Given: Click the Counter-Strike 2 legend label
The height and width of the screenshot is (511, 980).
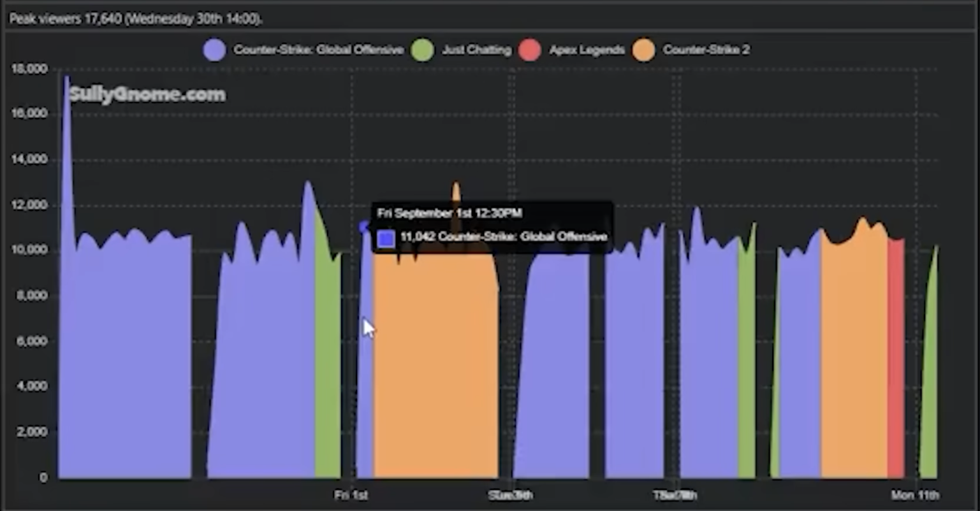Looking at the screenshot, I should pyautogui.click(x=706, y=50).
